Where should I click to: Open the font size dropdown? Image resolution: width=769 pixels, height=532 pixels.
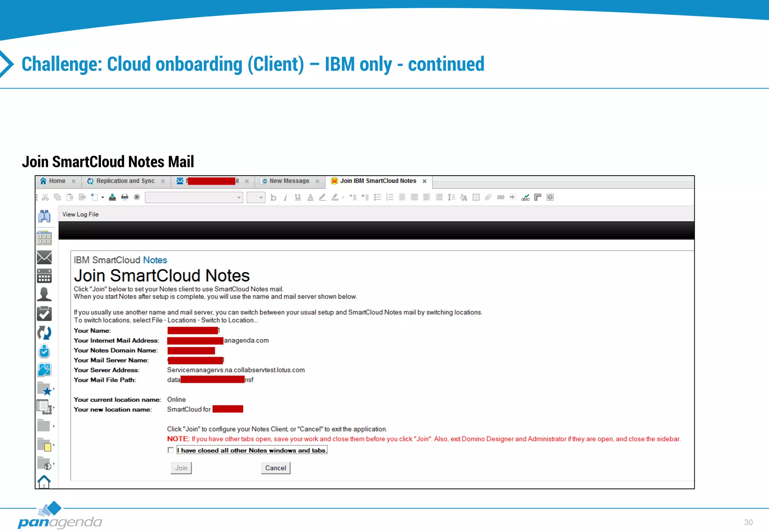256,197
